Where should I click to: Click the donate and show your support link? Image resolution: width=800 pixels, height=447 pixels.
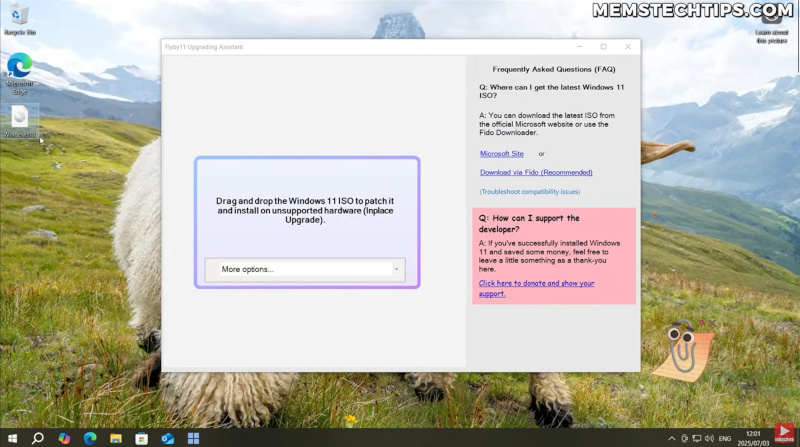click(536, 288)
